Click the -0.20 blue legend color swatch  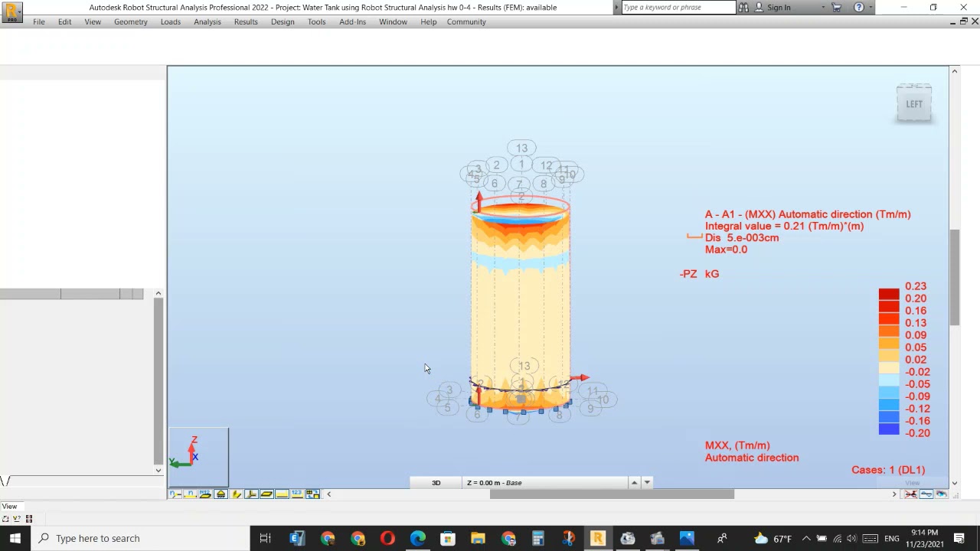[x=889, y=430]
